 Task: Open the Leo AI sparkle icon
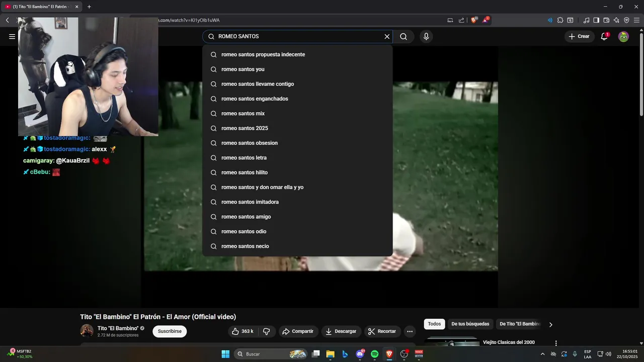pyautogui.click(x=616, y=20)
